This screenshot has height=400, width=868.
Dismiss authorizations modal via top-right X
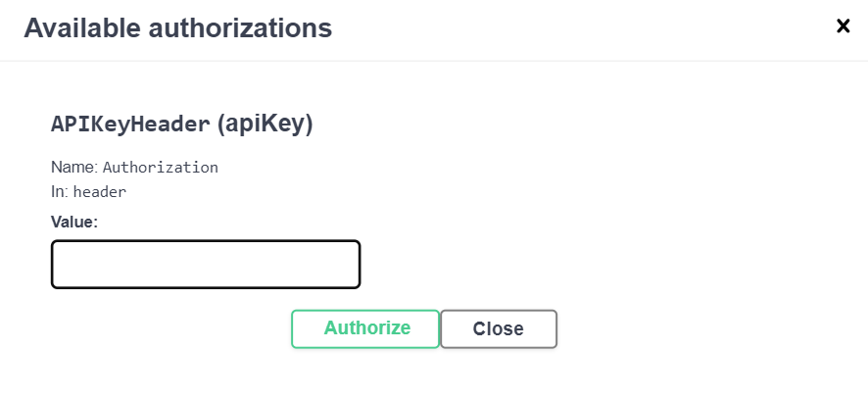coord(843,26)
